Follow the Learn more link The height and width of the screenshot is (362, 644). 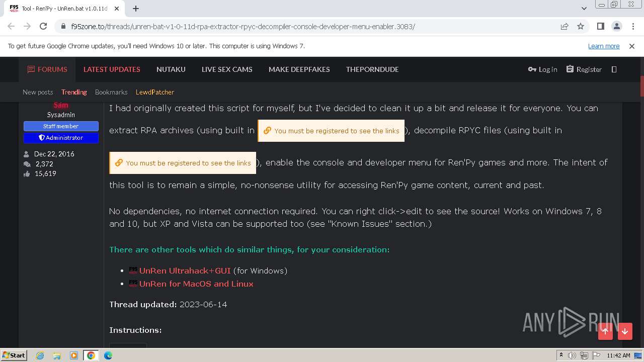point(604,46)
